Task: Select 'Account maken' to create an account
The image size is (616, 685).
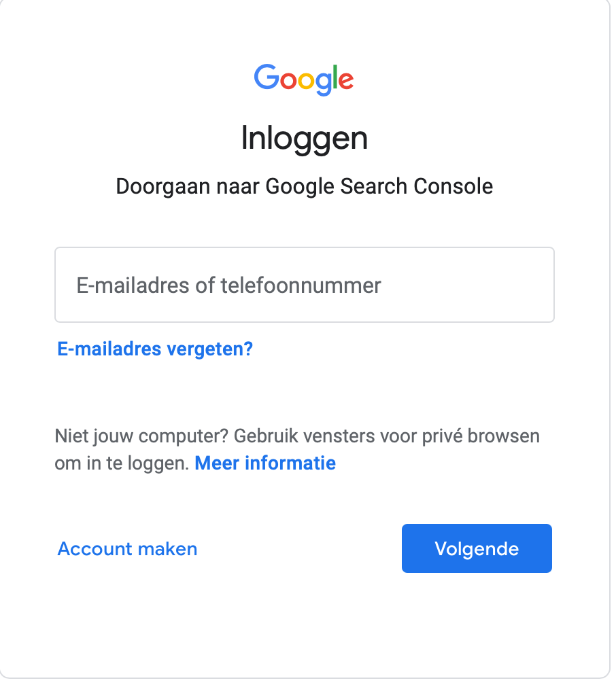Action: pyautogui.click(x=127, y=548)
